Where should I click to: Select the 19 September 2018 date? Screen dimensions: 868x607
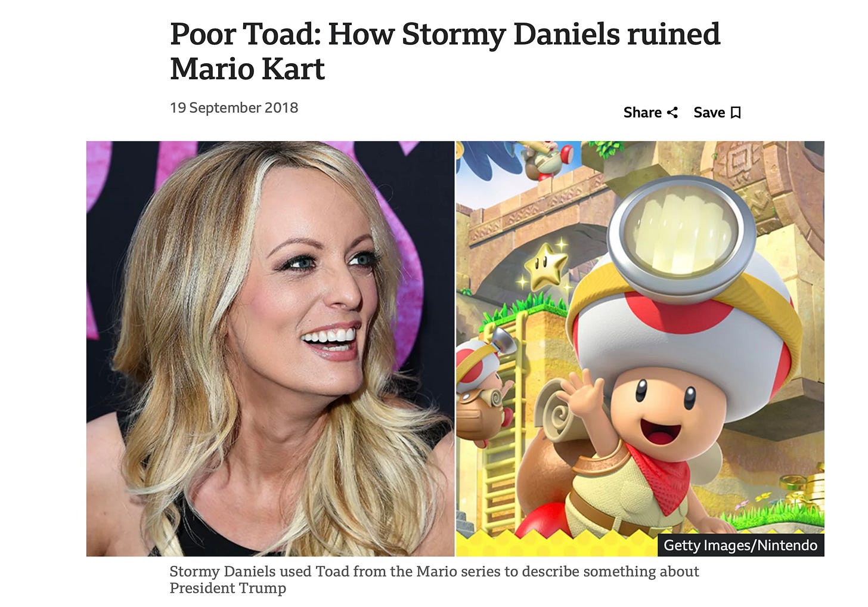234,108
